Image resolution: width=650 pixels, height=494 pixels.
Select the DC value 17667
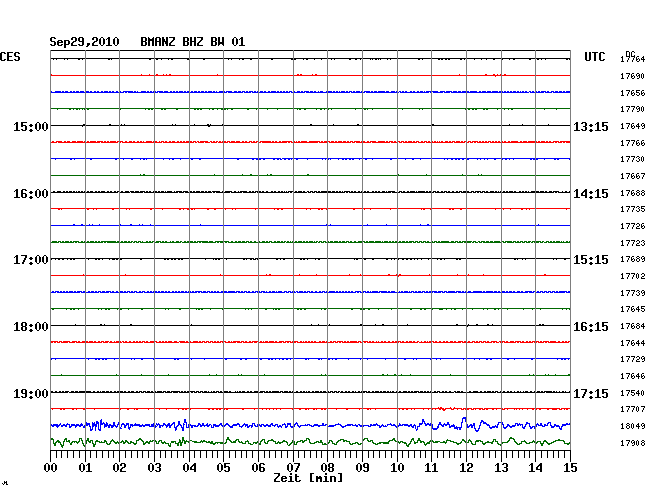(x=633, y=176)
